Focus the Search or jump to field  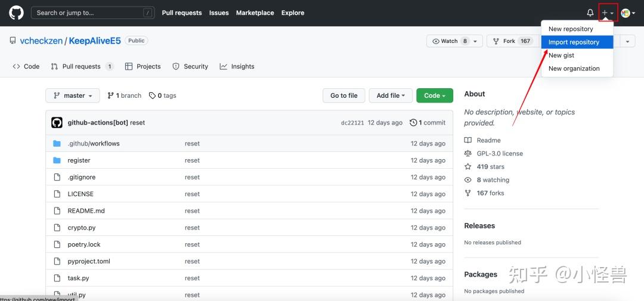93,13
